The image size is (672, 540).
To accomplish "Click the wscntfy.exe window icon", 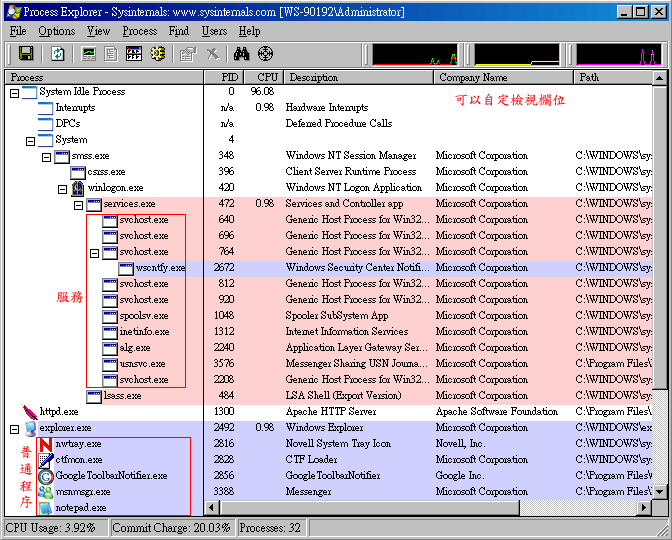I will click(x=126, y=268).
